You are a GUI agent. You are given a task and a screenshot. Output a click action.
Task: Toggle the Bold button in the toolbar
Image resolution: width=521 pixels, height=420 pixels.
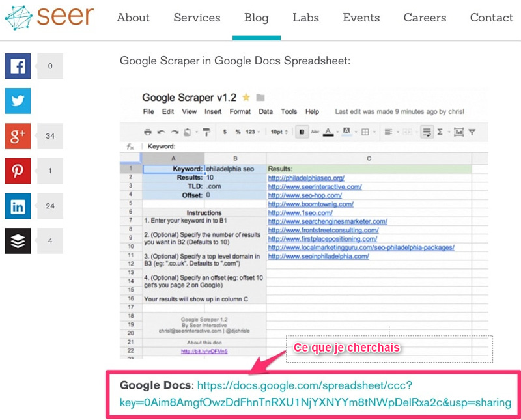(302, 132)
